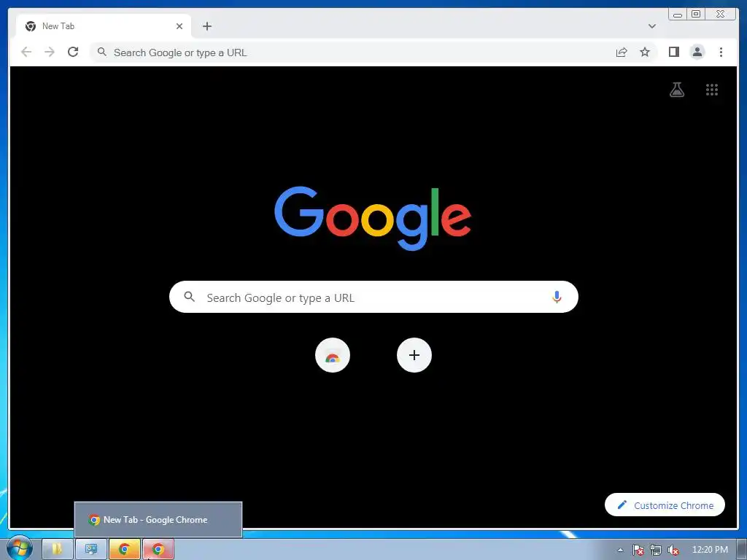Reload the current page
Screen dimensions: 747x560
[73, 52]
